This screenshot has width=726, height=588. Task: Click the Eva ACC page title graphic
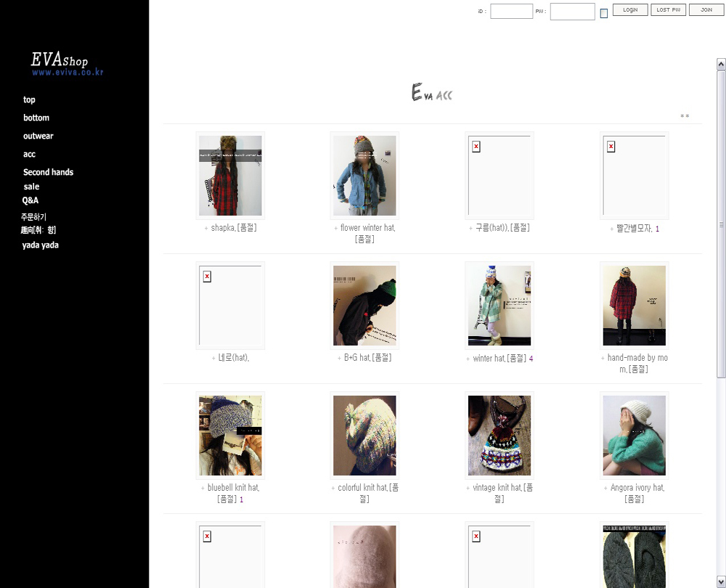click(432, 94)
